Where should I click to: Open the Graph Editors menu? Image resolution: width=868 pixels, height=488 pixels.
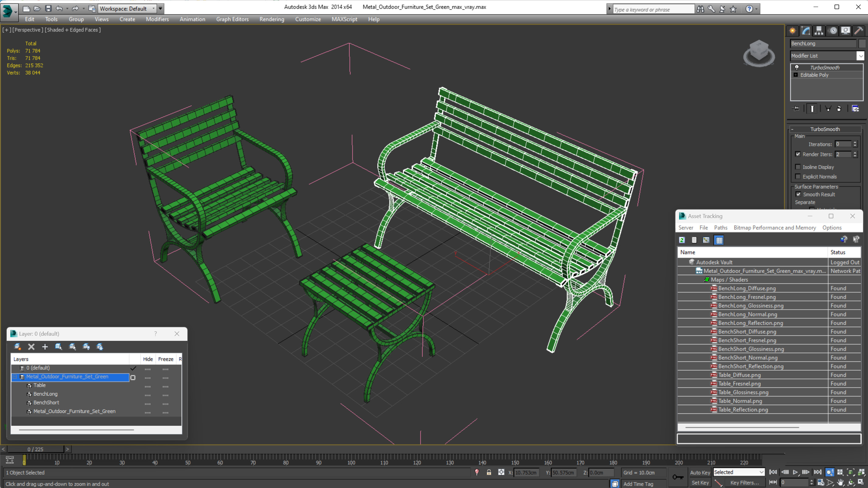coord(232,19)
